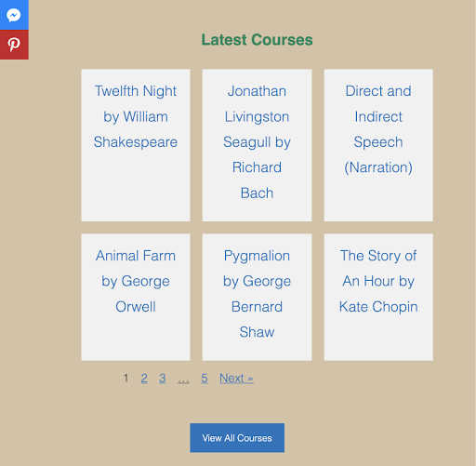Open Animal Farm by George Orwell course

pos(136,281)
